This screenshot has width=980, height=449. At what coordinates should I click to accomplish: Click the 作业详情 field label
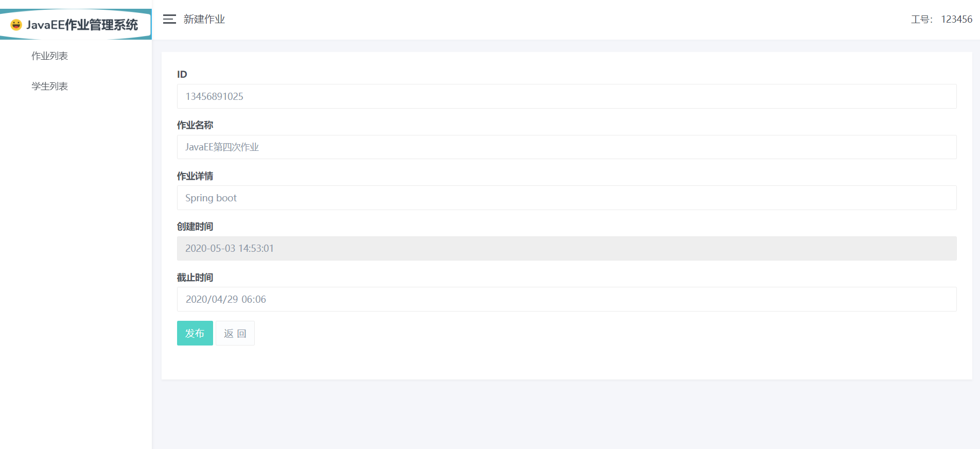point(195,176)
